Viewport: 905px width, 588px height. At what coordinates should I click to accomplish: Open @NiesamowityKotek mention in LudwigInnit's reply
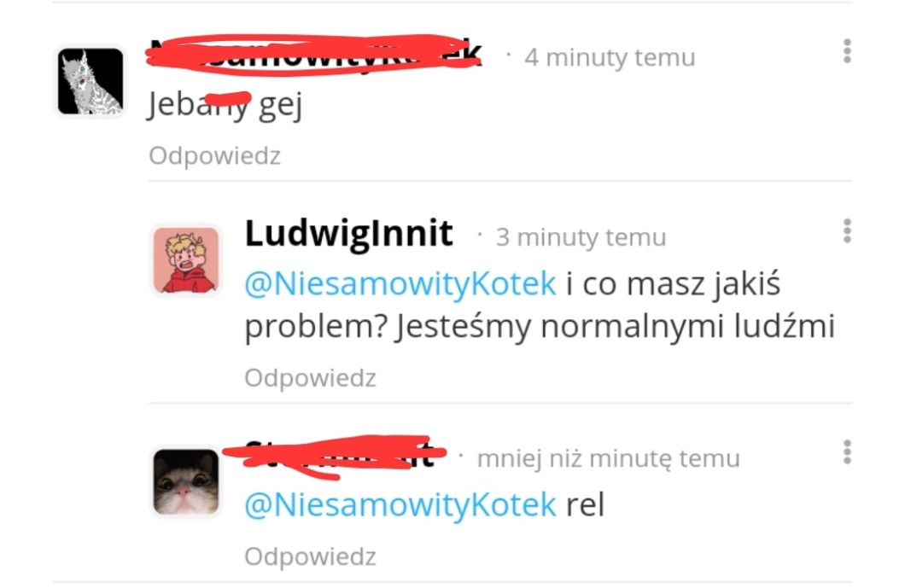click(x=400, y=284)
